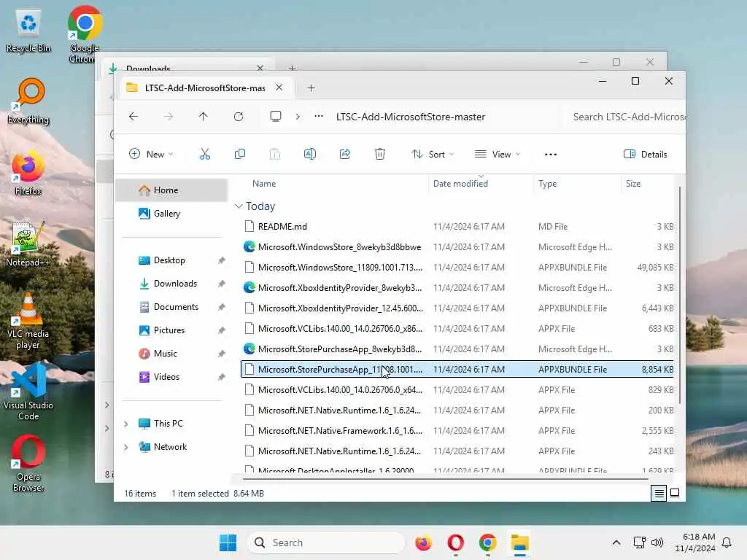
Task: Open VLC media player desktop shortcut
Action: (x=28, y=321)
